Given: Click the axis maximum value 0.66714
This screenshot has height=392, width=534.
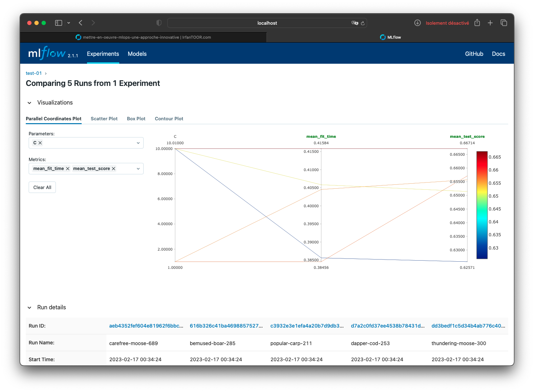Looking at the screenshot, I should tap(467, 143).
